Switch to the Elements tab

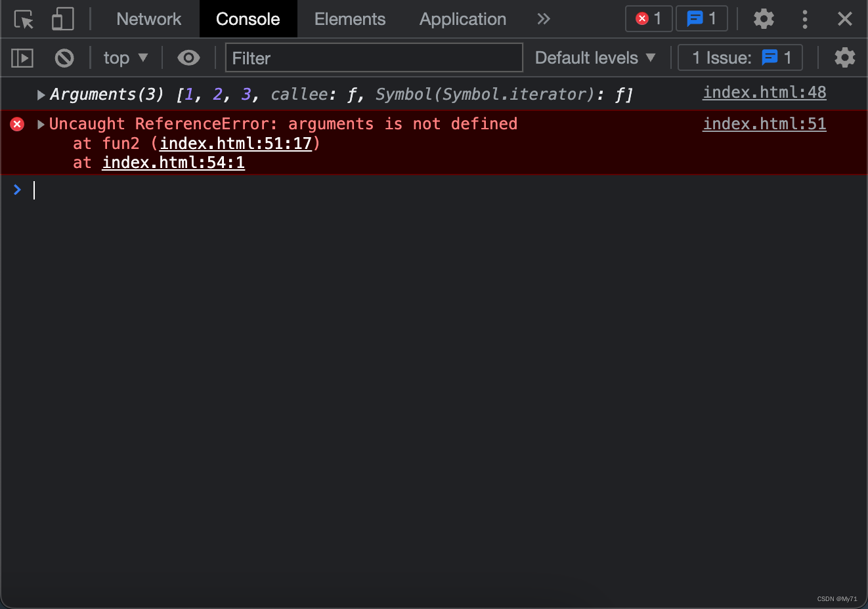[349, 19]
